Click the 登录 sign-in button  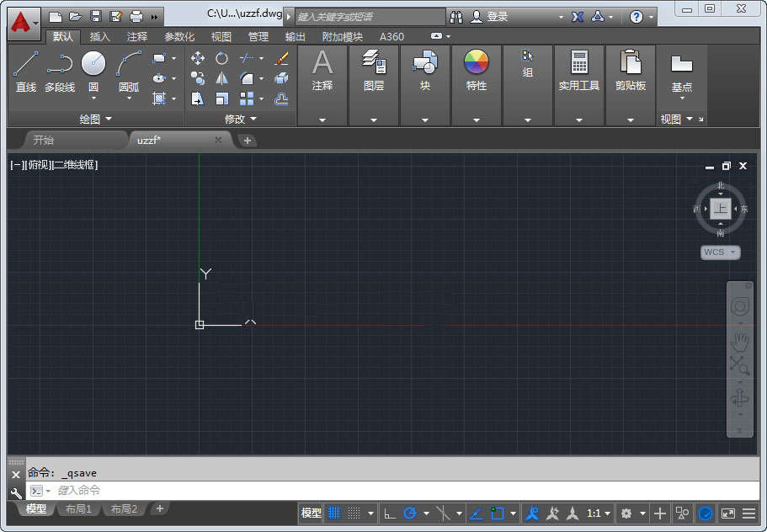coord(497,16)
